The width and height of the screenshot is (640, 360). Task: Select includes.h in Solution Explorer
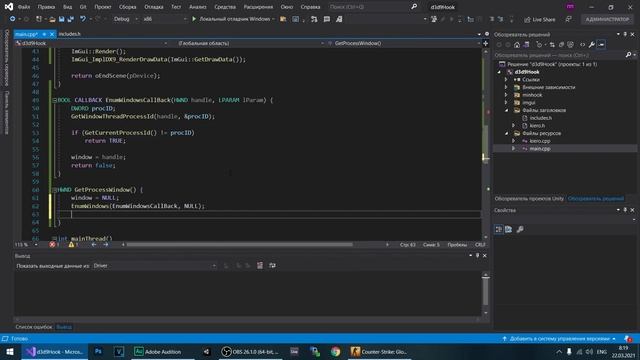pyautogui.click(x=541, y=118)
